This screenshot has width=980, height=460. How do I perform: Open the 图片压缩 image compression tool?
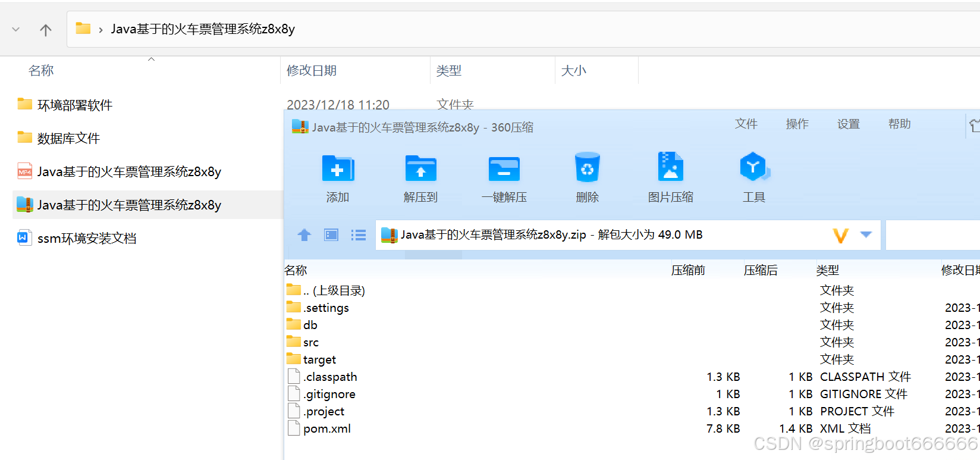point(671,167)
